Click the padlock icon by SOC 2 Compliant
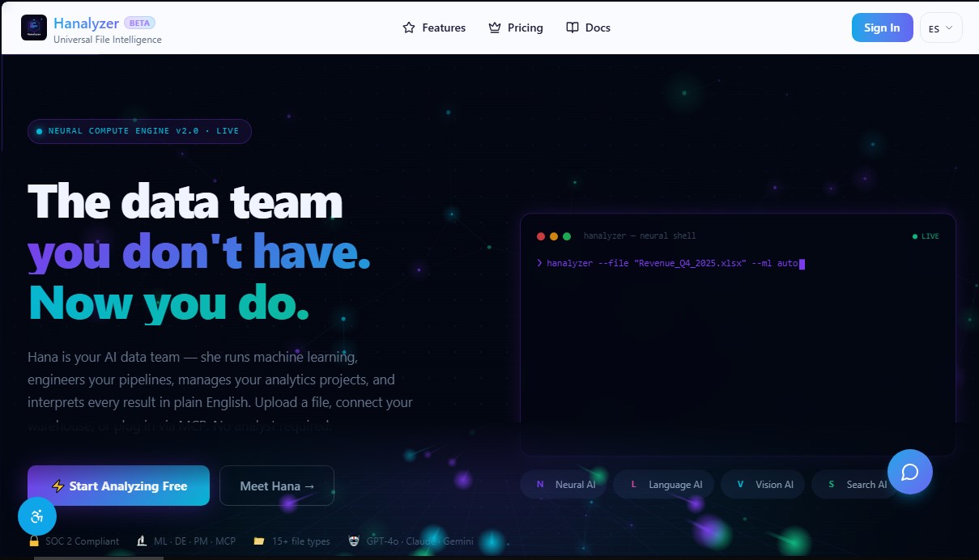 coord(34,541)
